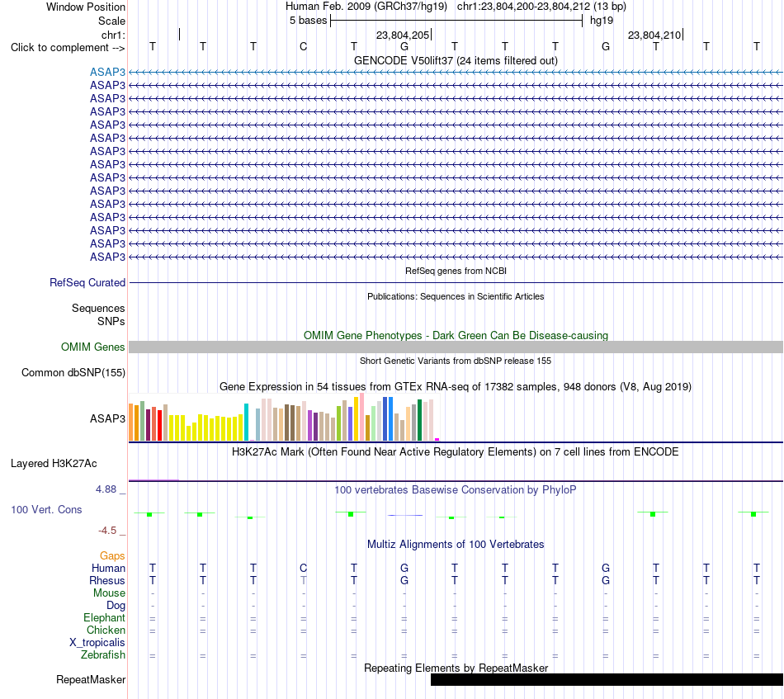The image size is (784, 699).
Task: Open the H3K27Ac Mark track title
Action: 456,452
